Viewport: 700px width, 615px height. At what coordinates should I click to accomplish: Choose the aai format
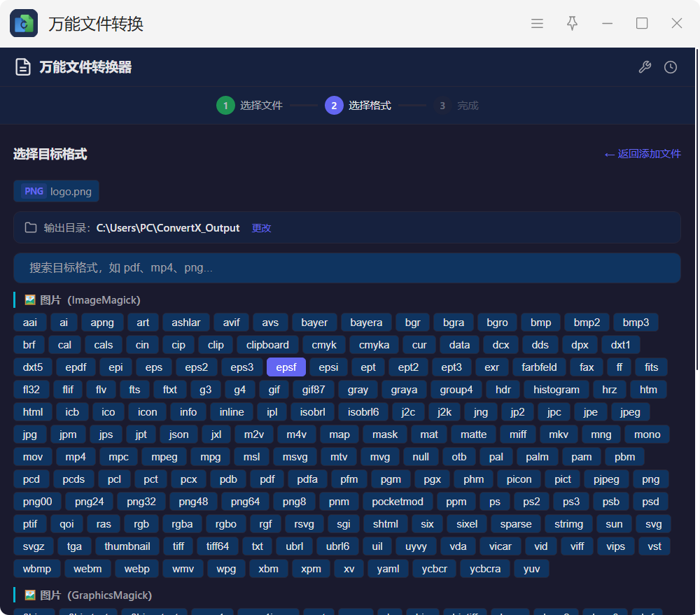[x=30, y=323]
